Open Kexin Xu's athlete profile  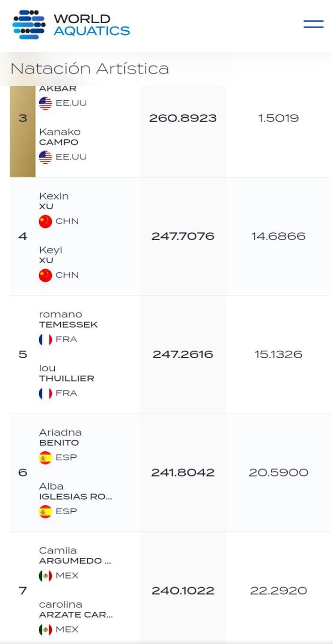click(53, 201)
